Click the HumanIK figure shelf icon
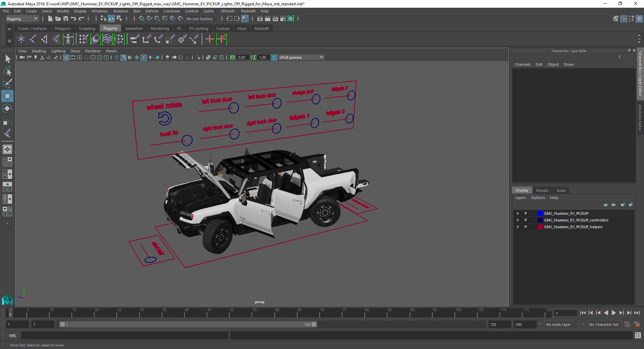644x349 pixels. [68, 39]
